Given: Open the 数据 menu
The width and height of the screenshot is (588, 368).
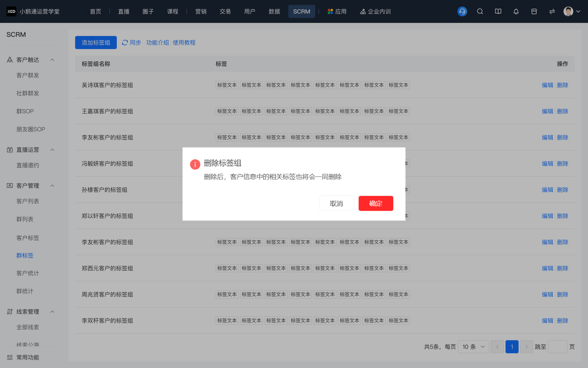Looking at the screenshot, I should (x=274, y=11).
